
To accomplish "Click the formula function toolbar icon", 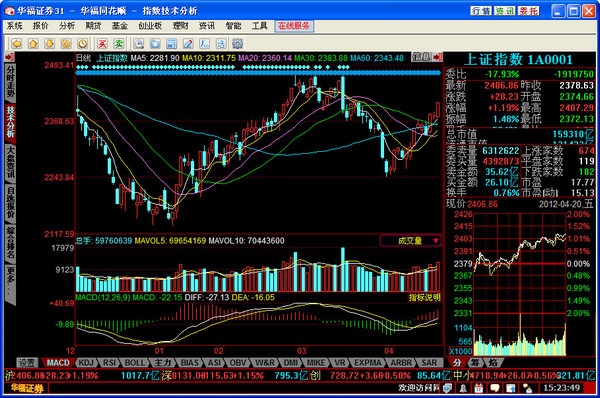I will (204, 44).
